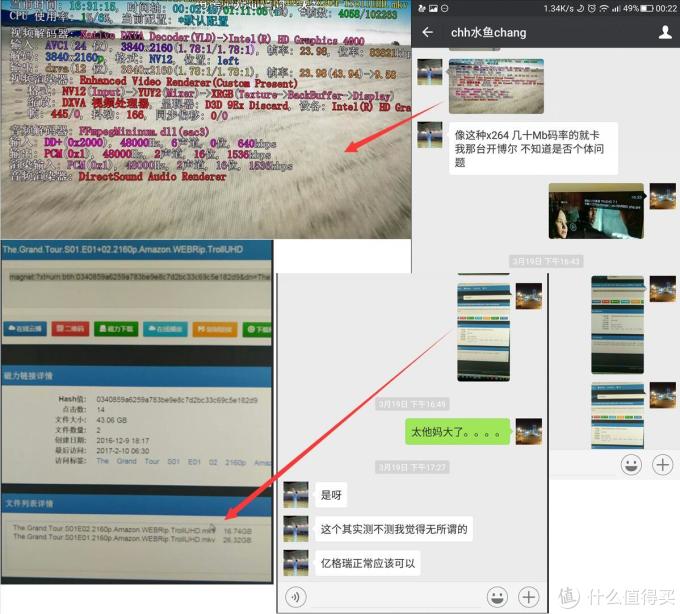Tap the avatar beside the movie scene photo
The image size is (680, 614).
click(662, 196)
